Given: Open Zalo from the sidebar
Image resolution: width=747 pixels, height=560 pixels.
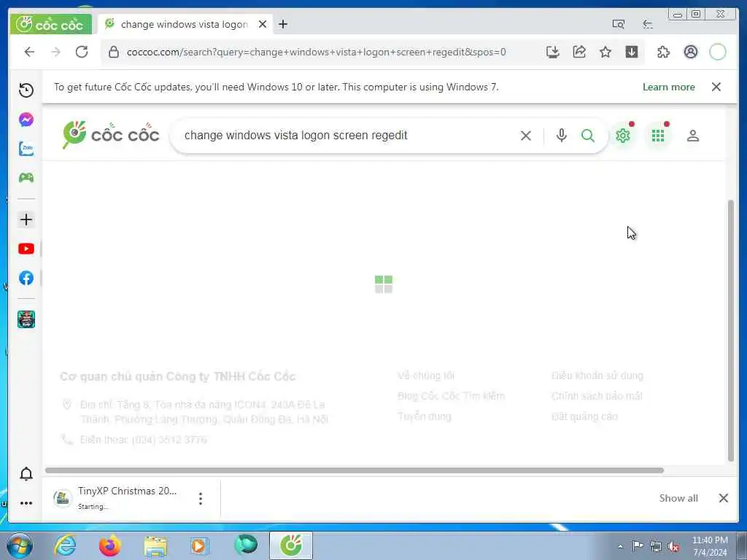Looking at the screenshot, I should 26,149.
